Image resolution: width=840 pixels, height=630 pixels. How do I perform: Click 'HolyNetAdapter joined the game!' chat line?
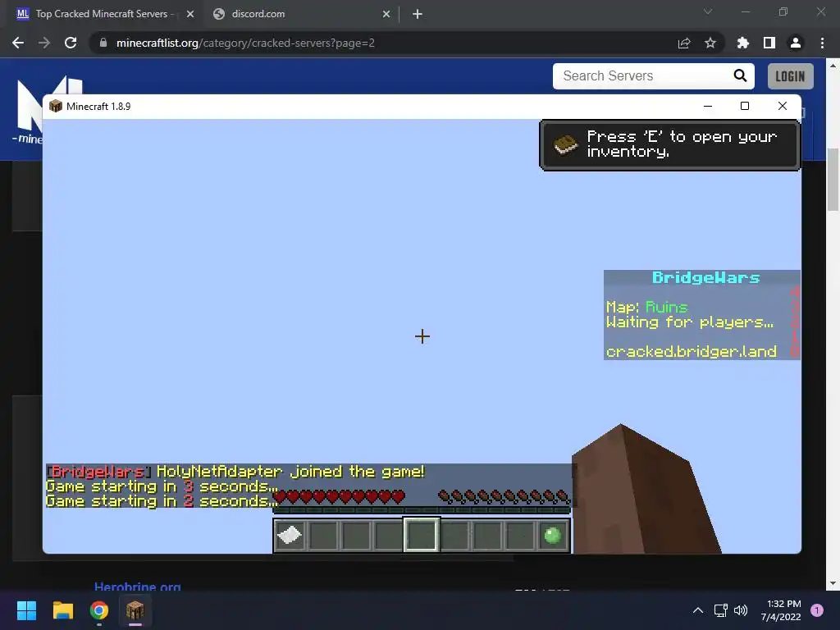pos(235,472)
